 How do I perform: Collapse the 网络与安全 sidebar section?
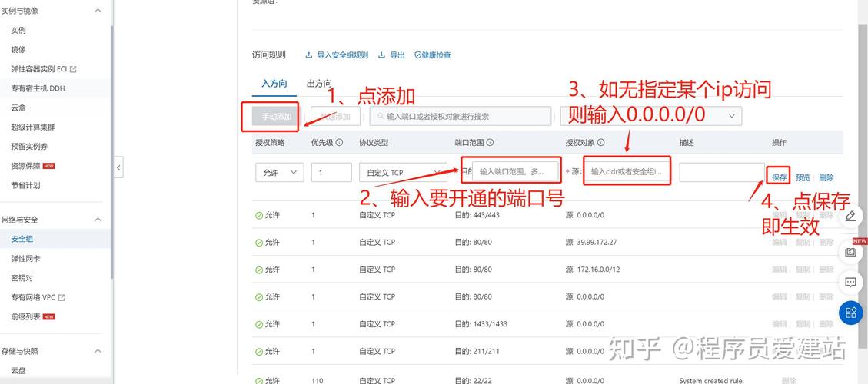click(98, 220)
